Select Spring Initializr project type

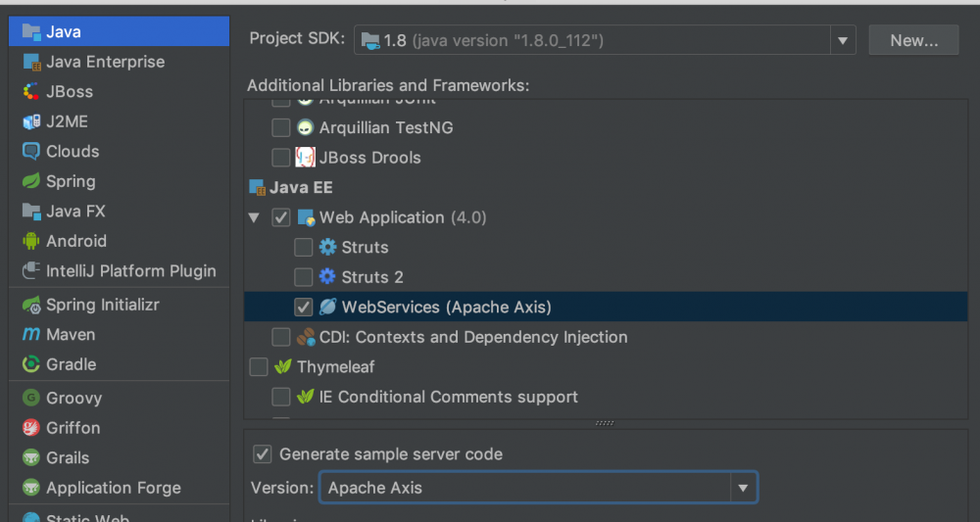(x=120, y=305)
